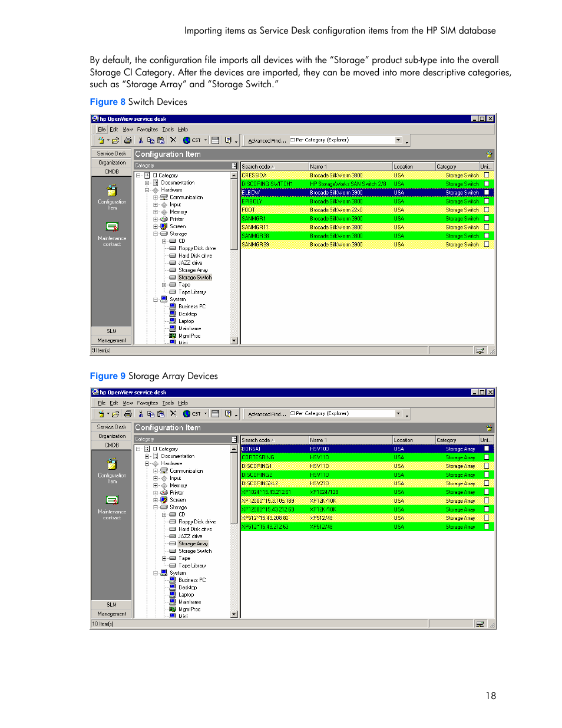Collapse the System node in Figure 9 tree
The width and height of the screenshot is (562, 728).
click(156, 573)
